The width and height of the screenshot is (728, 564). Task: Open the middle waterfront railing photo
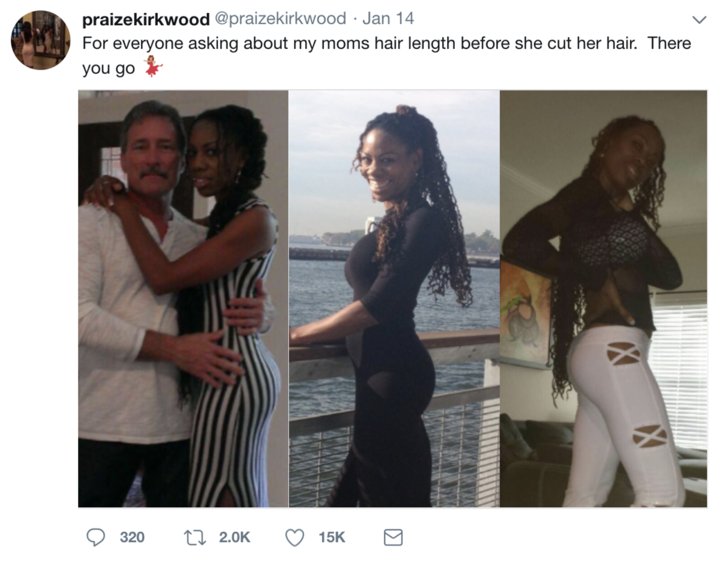pos(394,299)
